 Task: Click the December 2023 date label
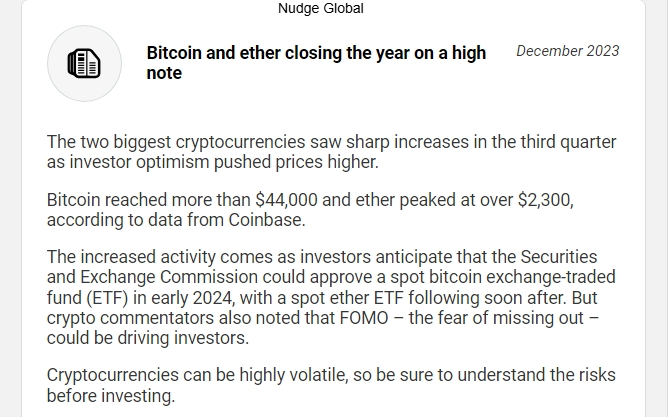coord(567,51)
